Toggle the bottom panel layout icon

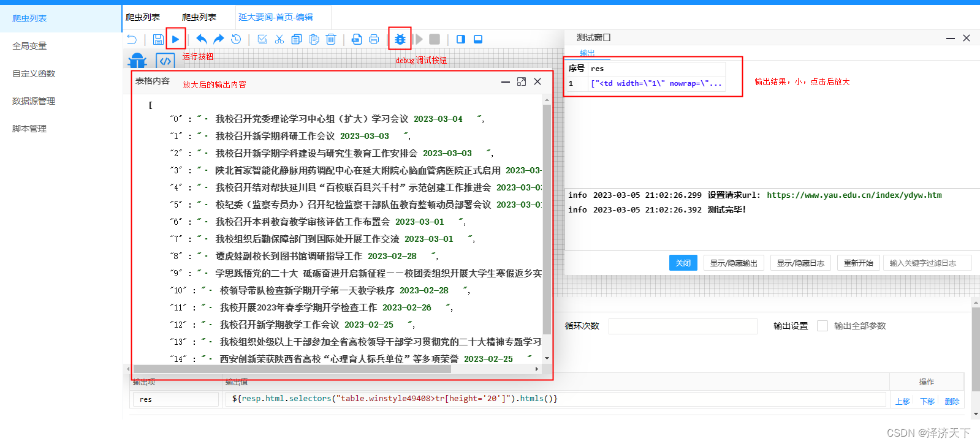(x=478, y=39)
